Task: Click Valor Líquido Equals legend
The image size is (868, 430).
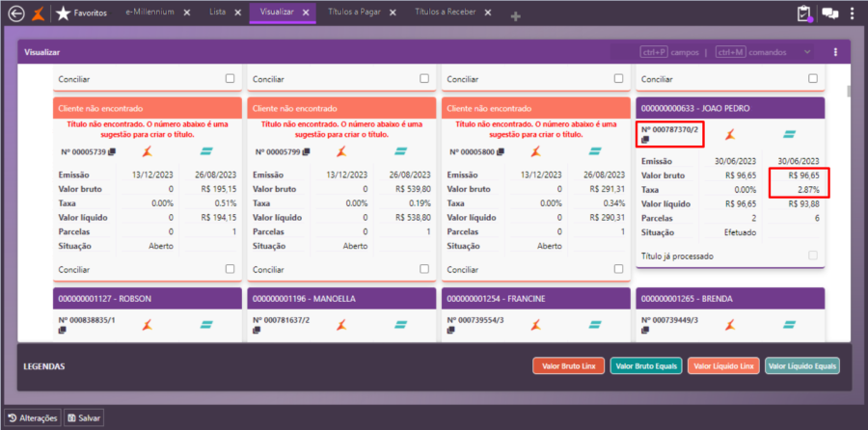Action: pyautogui.click(x=802, y=365)
